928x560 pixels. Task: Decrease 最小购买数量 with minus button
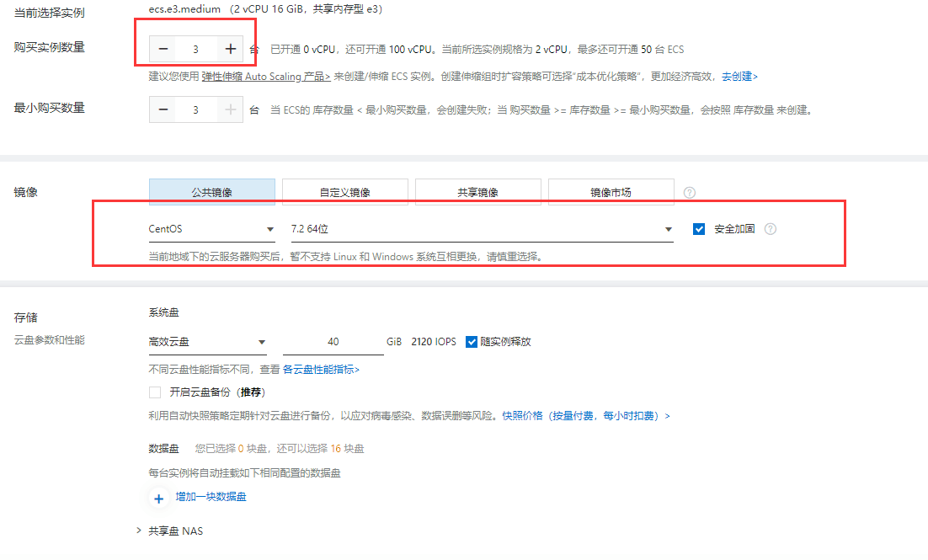coord(163,110)
